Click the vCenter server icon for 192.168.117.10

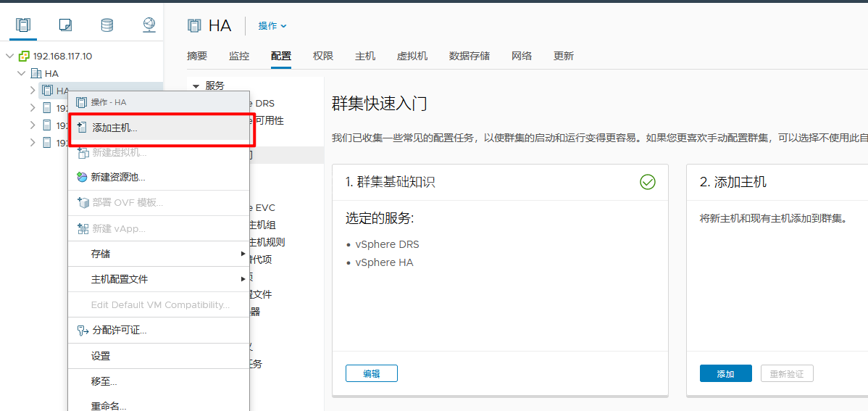coord(25,57)
